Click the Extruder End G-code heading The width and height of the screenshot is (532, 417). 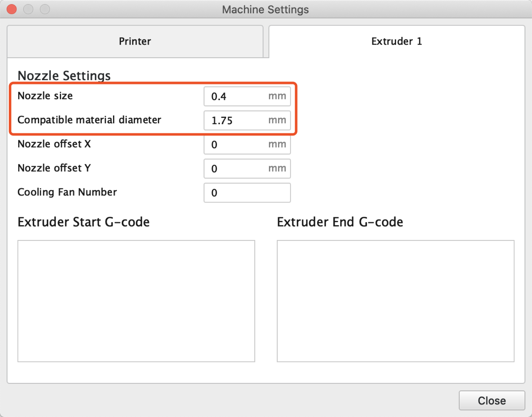(x=340, y=222)
